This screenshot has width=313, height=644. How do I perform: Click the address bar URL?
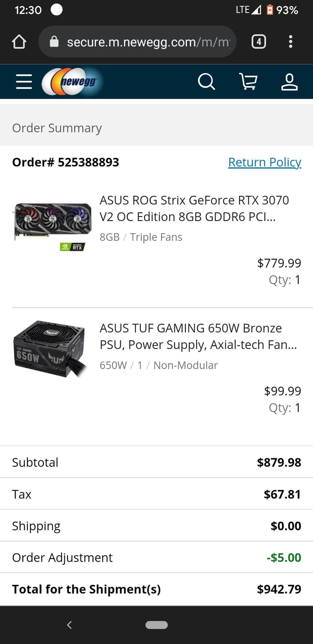[x=148, y=41]
